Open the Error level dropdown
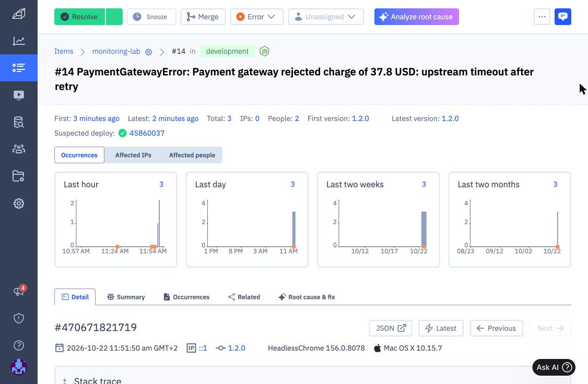588x384 pixels. point(256,17)
